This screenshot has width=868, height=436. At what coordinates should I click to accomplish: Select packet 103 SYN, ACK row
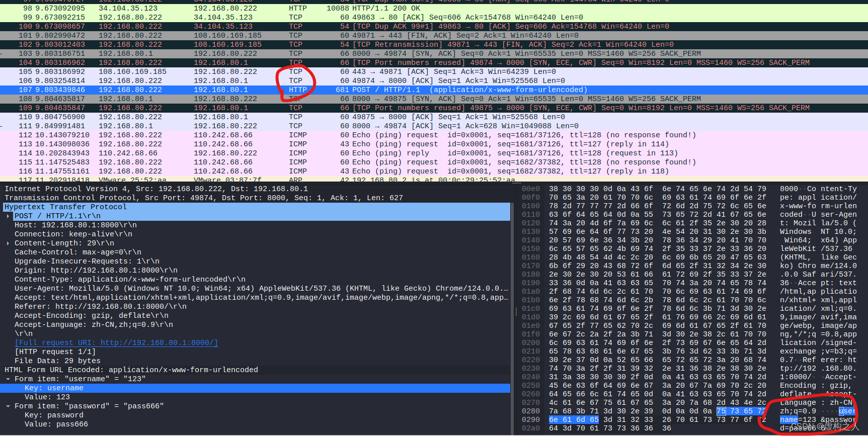[x=434, y=53]
